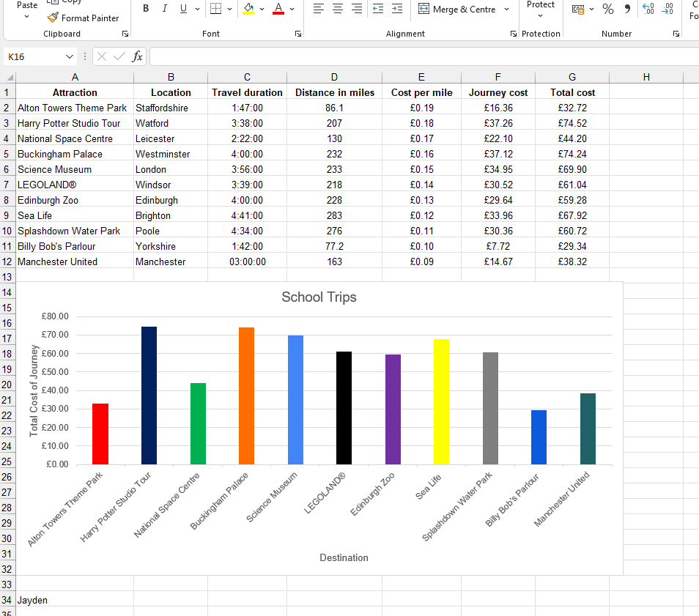The width and height of the screenshot is (699, 616).
Task: Open the Font settings dialog launcher
Action: (298, 34)
